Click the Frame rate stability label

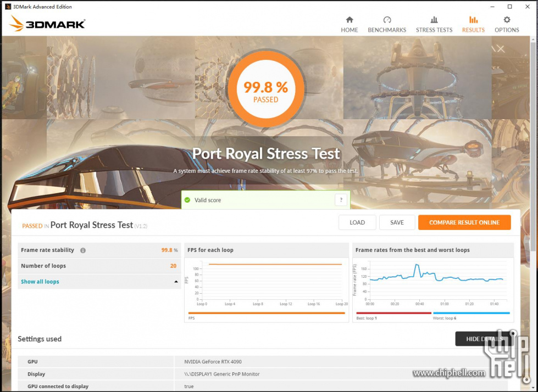pos(47,250)
